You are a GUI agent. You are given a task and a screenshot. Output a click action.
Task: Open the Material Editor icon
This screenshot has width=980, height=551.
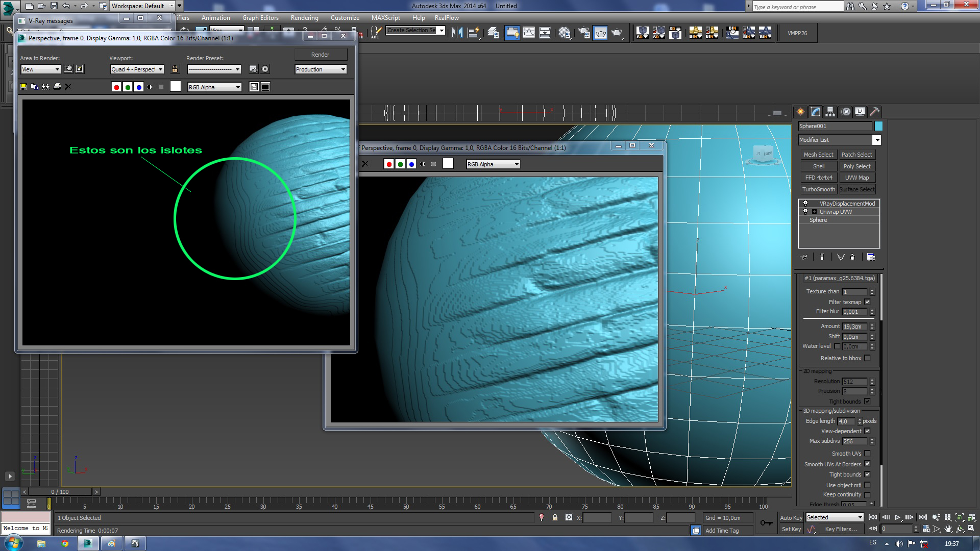pos(565,33)
